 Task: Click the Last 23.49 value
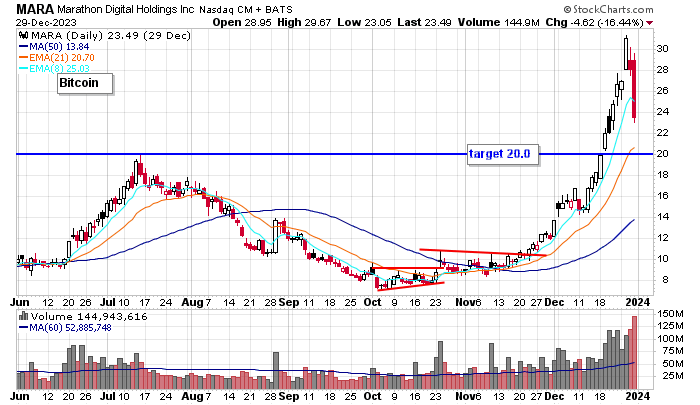pos(424,22)
